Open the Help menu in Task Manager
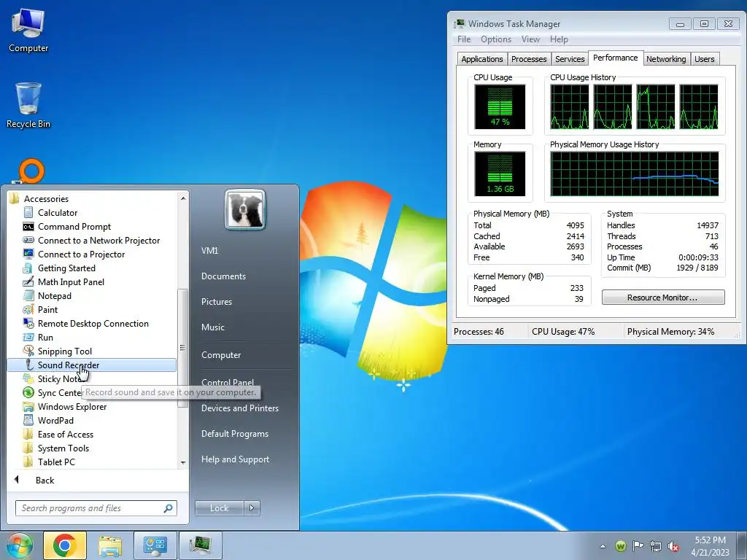 click(559, 39)
